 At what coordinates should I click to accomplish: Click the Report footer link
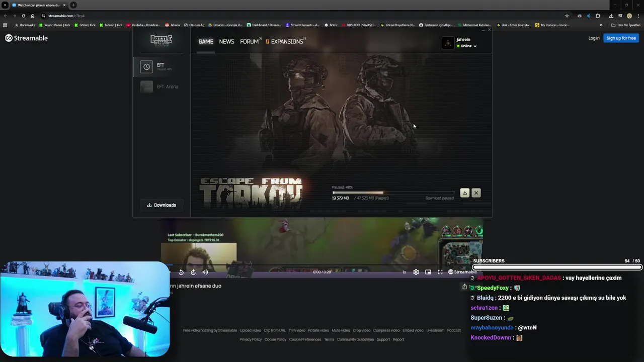pos(398,339)
